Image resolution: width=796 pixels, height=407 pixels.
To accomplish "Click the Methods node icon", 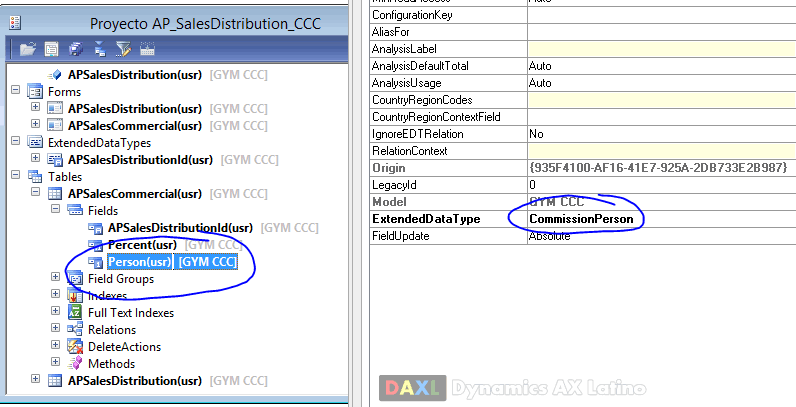I will (x=75, y=364).
